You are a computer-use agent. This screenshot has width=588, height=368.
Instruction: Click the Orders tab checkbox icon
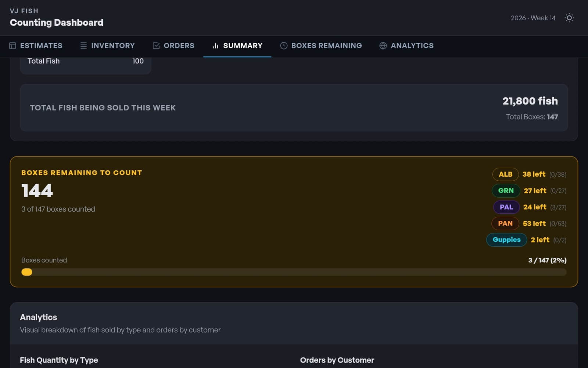[x=156, y=46]
